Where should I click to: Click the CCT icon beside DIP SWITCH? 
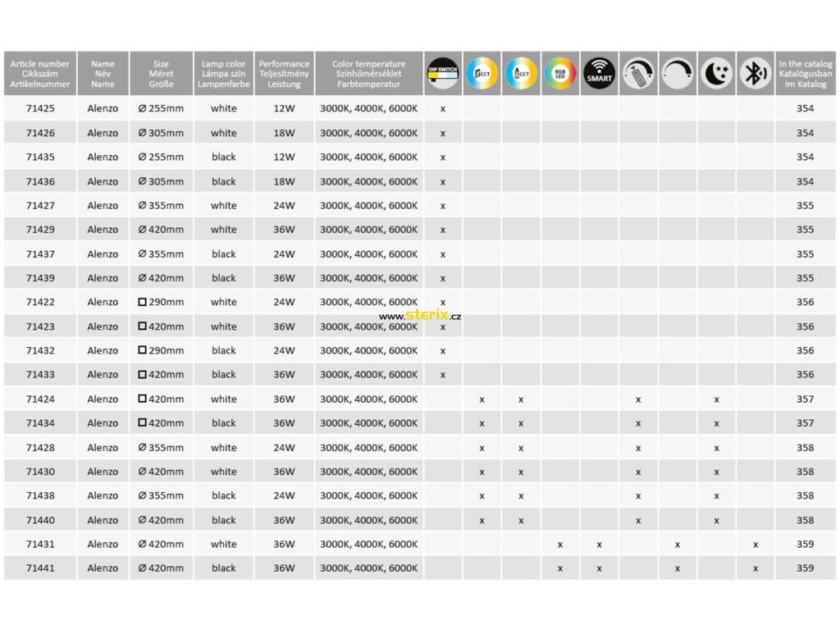(482, 74)
